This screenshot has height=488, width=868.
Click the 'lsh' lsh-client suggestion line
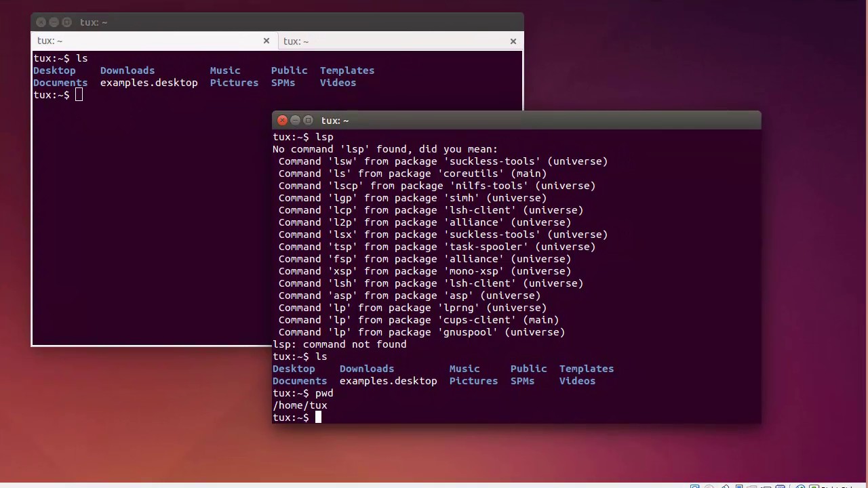point(431,283)
